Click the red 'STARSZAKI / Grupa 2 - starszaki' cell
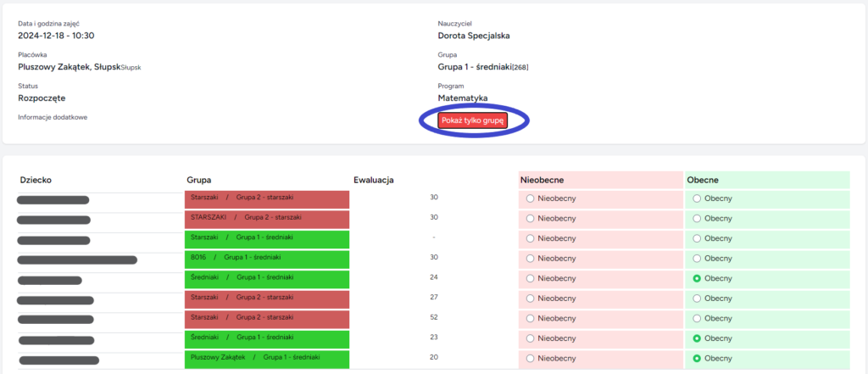The image size is (868, 374). tap(266, 218)
